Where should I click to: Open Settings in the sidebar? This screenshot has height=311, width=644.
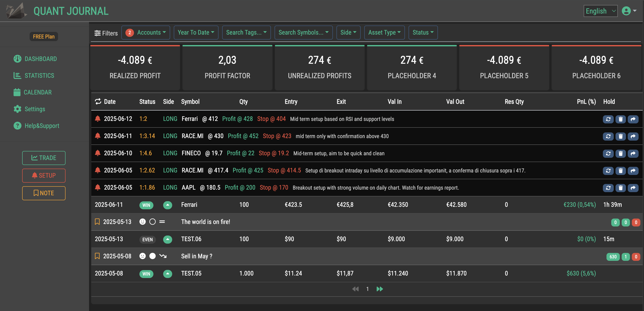29,109
